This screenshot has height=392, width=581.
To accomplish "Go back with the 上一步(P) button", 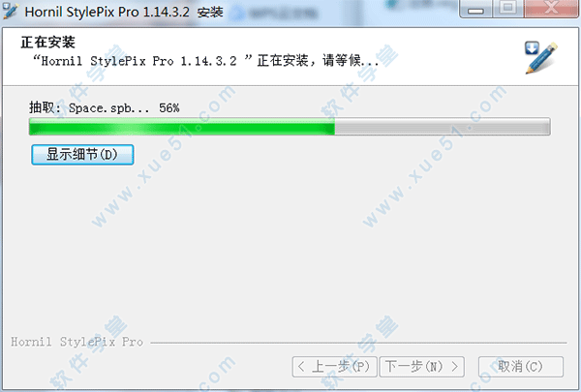I will point(335,367).
